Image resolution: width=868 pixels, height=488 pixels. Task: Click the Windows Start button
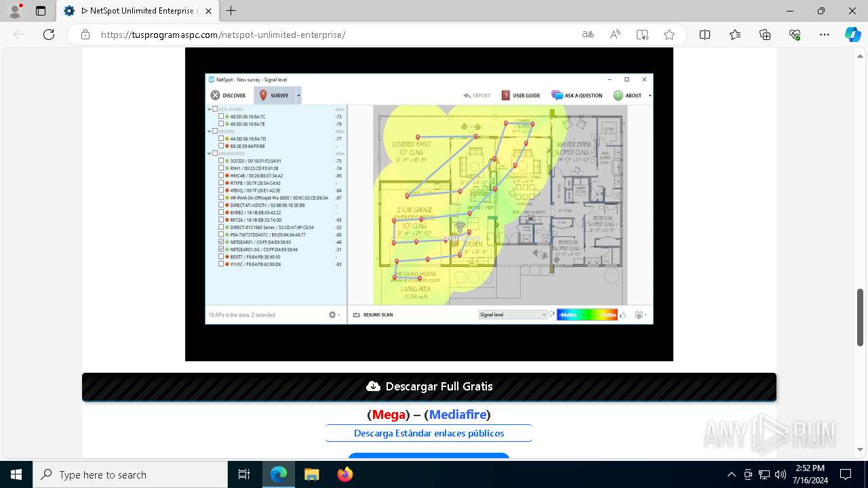click(x=16, y=474)
